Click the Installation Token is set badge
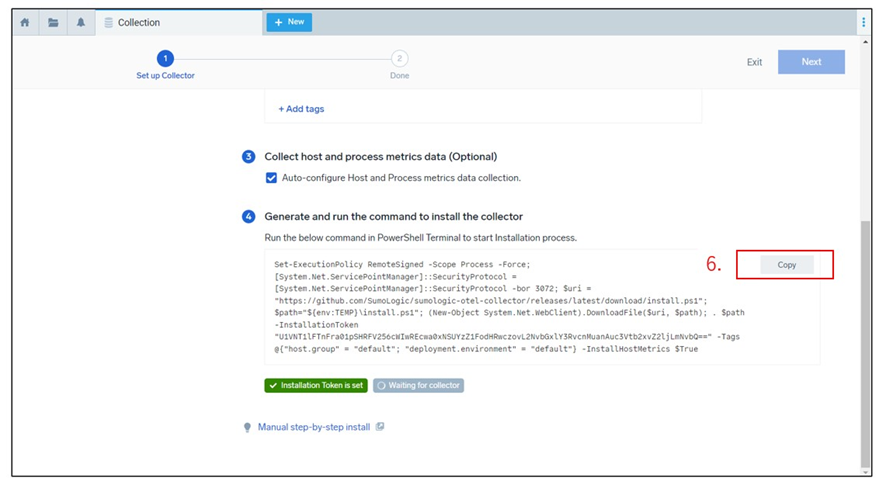This screenshot has width=886, height=485. (x=316, y=386)
